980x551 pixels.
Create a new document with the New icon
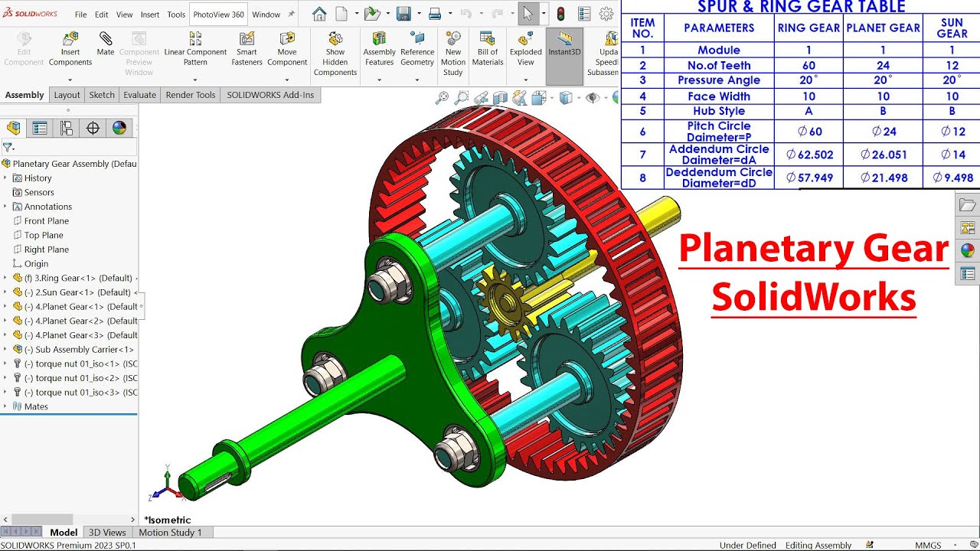point(341,14)
